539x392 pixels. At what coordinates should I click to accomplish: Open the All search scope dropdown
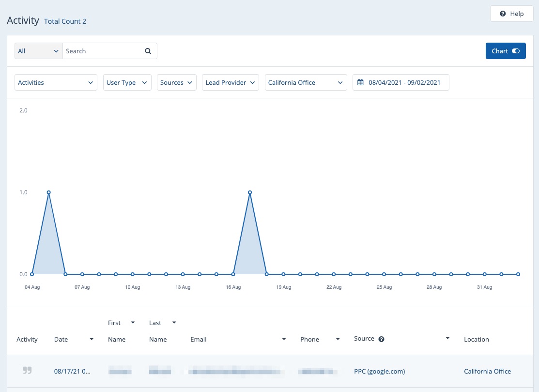[x=38, y=51]
